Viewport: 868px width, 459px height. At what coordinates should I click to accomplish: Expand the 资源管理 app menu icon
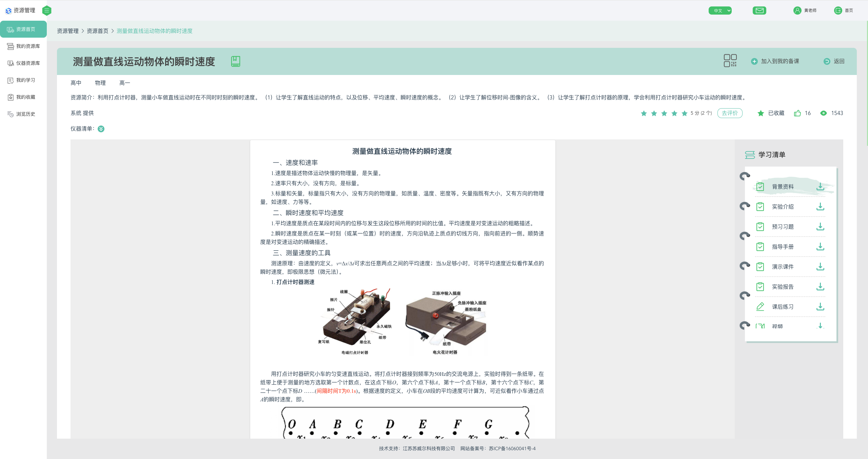46,10
